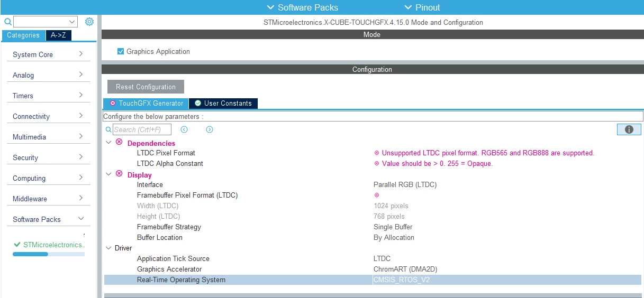Image resolution: width=644 pixels, height=298 pixels.
Task: Click the parameter search magnifier icon
Action: [108, 129]
